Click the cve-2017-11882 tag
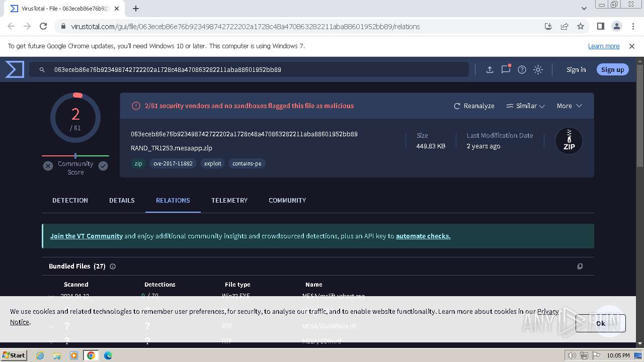Image resolution: width=644 pixels, height=362 pixels. coord(173,163)
